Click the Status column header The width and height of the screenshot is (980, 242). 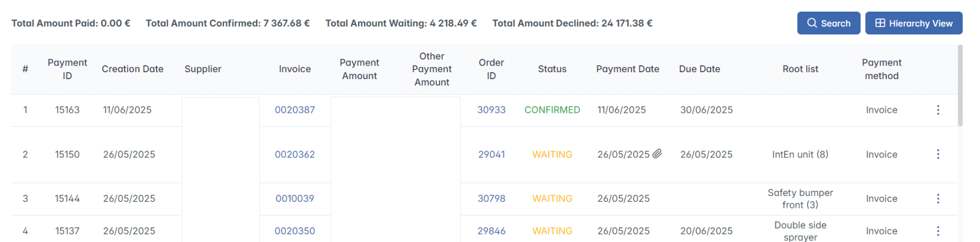[552, 69]
